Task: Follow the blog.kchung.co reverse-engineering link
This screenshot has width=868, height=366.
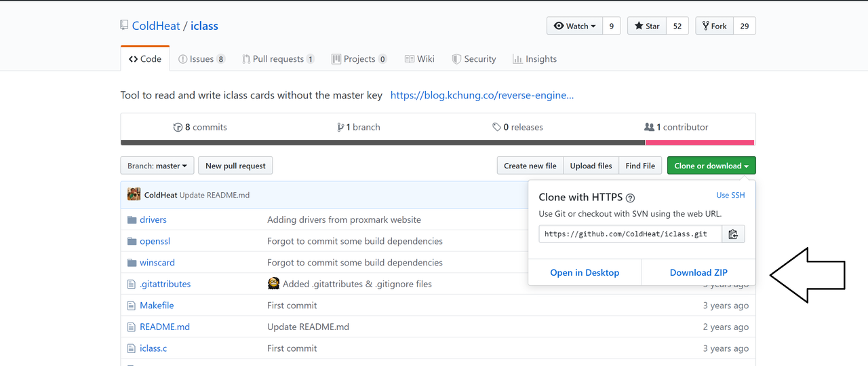Action: [482, 95]
